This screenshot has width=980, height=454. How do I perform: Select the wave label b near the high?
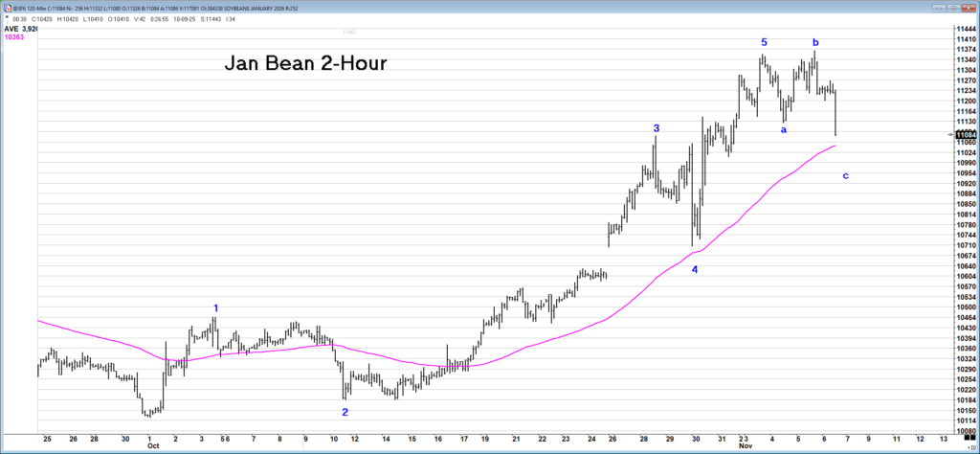click(x=815, y=42)
